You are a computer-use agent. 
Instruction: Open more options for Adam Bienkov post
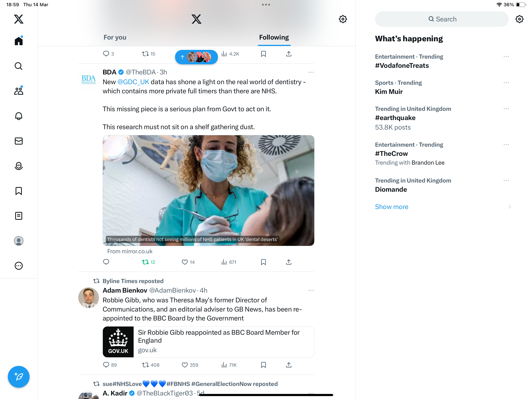click(311, 290)
